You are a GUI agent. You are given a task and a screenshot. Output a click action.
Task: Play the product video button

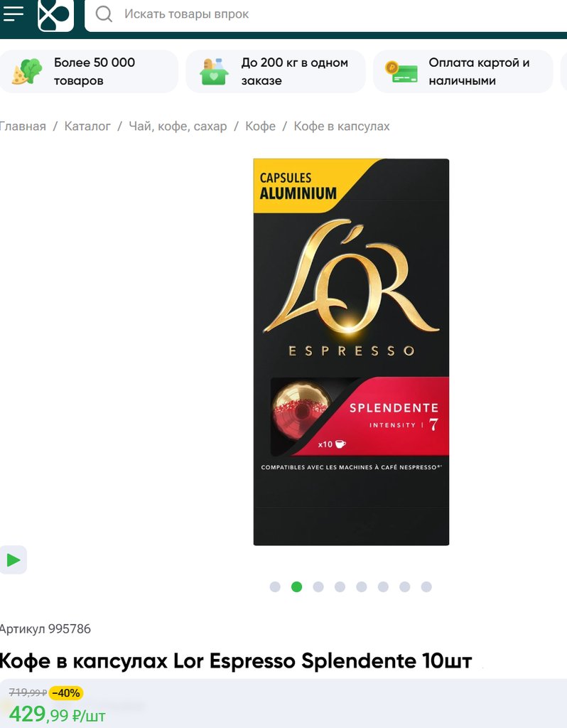(x=13, y=560)
